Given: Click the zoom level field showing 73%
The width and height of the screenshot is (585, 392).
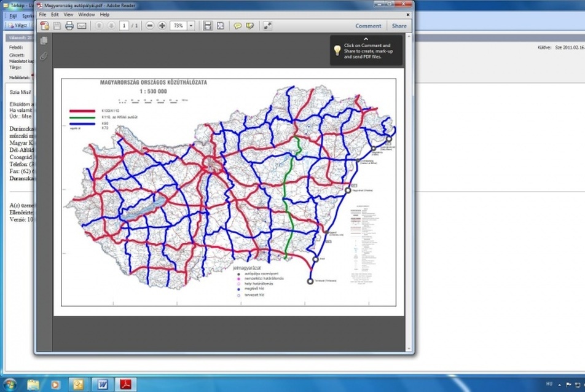Looking at the screenshot, I should coord(179,26).
